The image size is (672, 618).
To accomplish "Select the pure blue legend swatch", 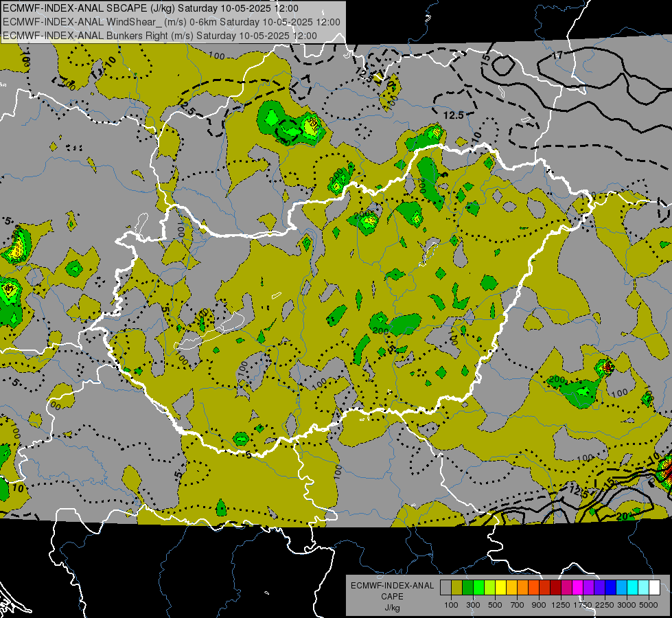I will (x=611, y=587).
